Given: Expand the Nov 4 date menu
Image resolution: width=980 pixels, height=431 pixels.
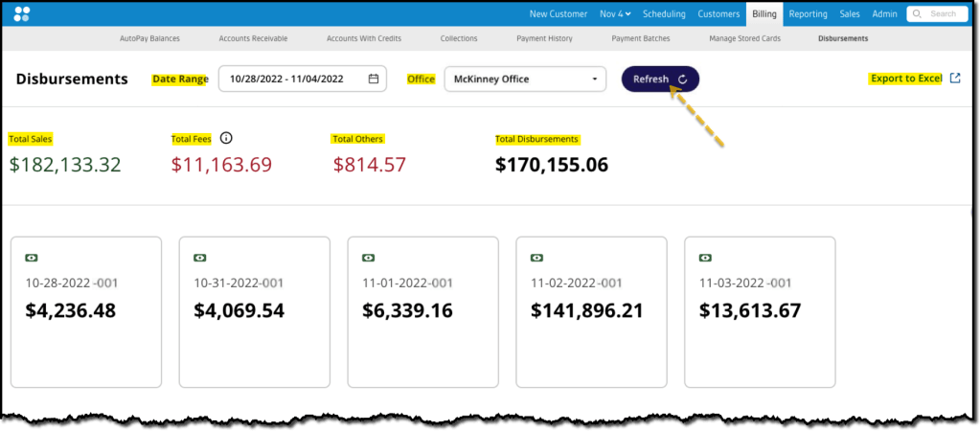Looking at the screenshot, I should coord(614,13).
